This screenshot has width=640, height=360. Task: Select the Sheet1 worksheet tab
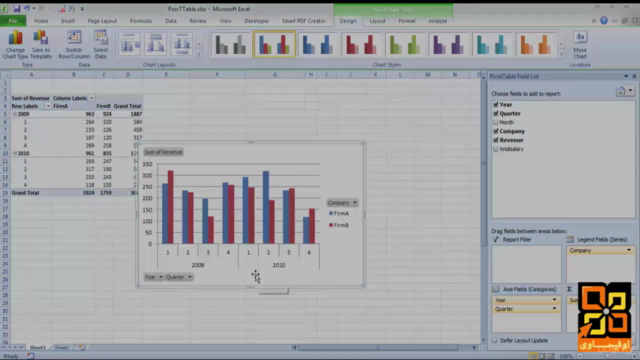[x=38, y=348]
